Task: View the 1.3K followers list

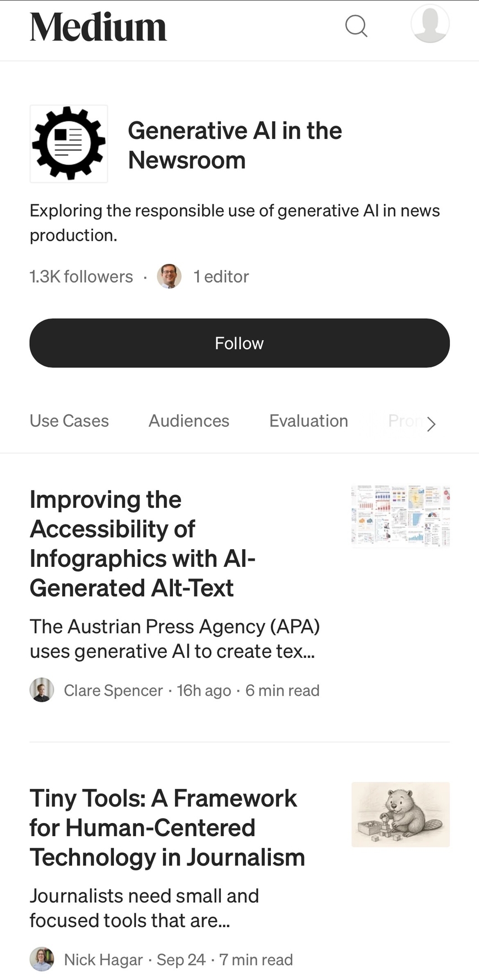Action: (x=81, y=277)
